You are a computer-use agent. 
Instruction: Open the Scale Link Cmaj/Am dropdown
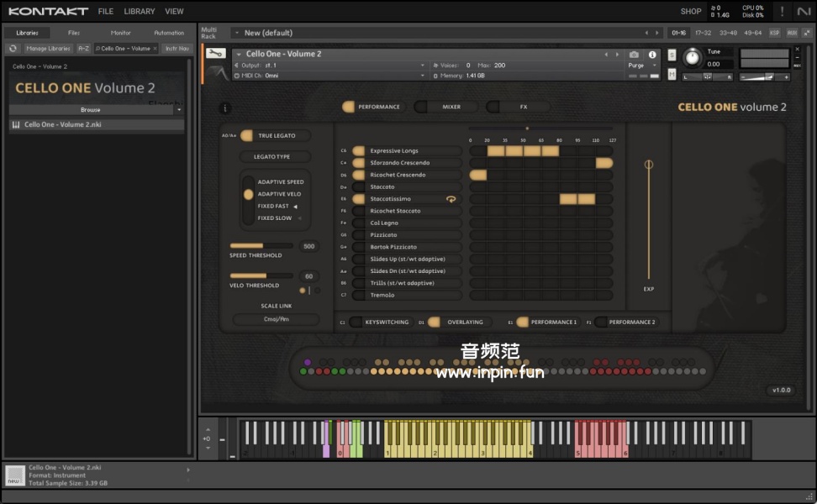click(276, 319)
